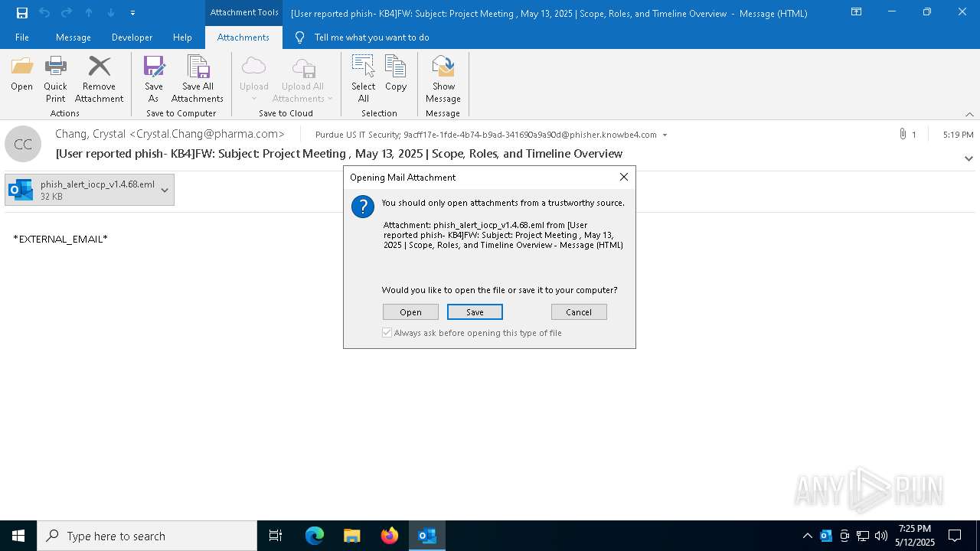Click the Windows Start button
Image resolution: width=980 pixels, height=551 pixels.
click(18, 536)
